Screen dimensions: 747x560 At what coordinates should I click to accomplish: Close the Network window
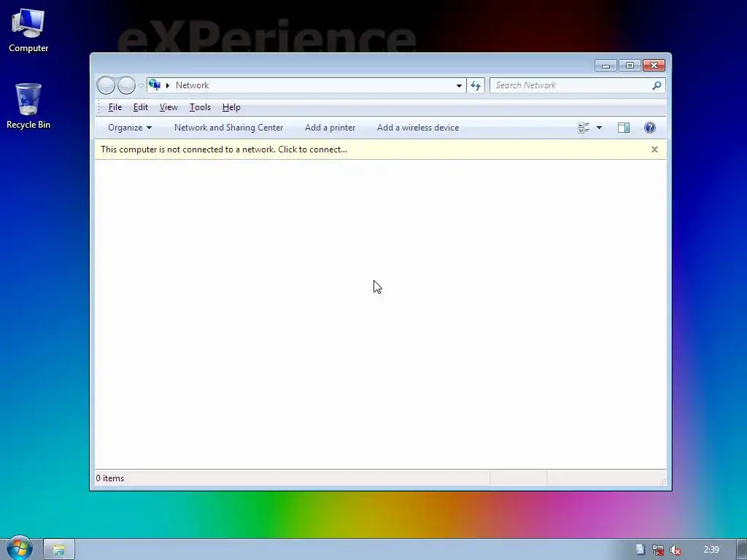654,65
